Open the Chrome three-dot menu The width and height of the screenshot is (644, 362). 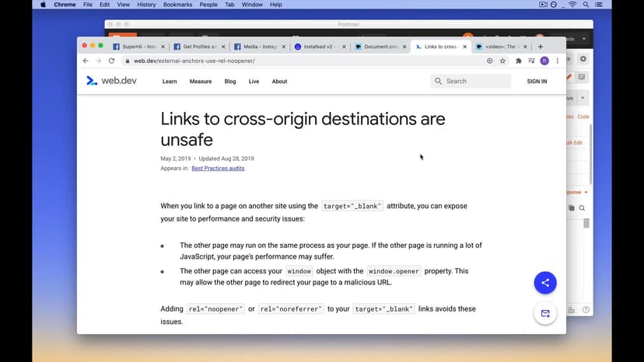[557, 61]
